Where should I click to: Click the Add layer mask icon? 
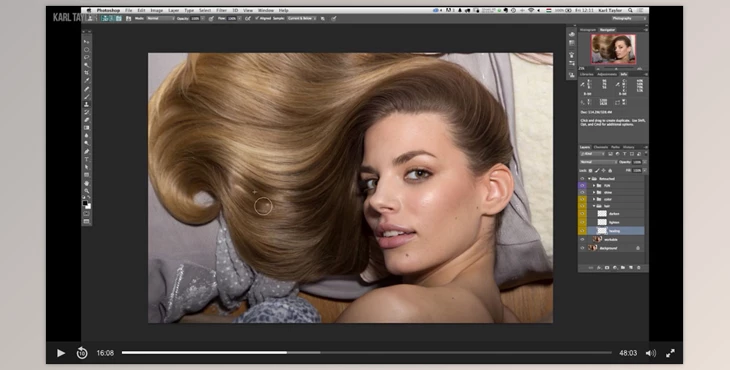pyautogui.click(x=607, y=268)
